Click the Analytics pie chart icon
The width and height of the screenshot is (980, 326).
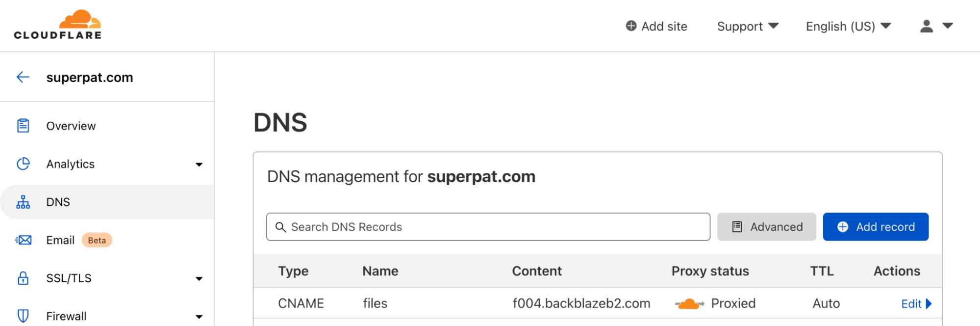pos(23,164)
